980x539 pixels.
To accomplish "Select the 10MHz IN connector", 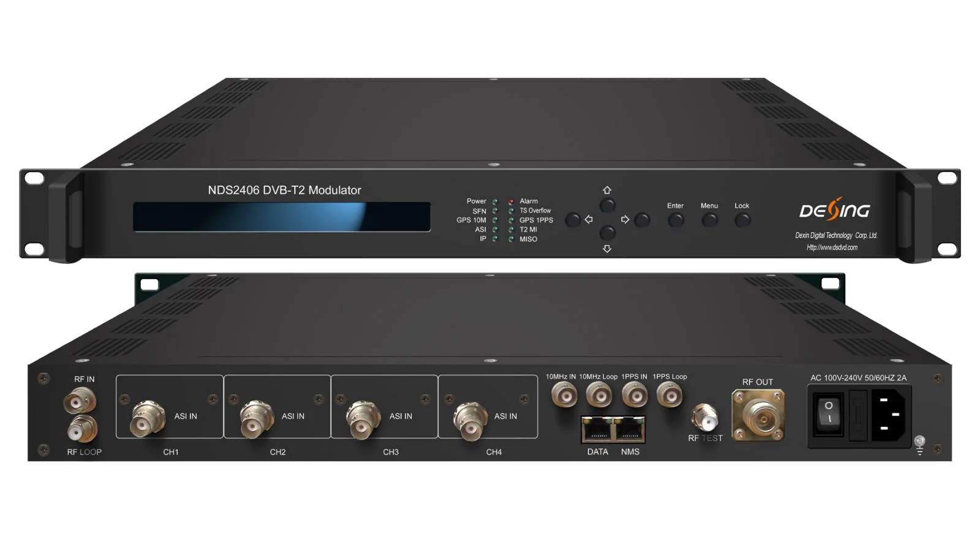I will 564,396.
